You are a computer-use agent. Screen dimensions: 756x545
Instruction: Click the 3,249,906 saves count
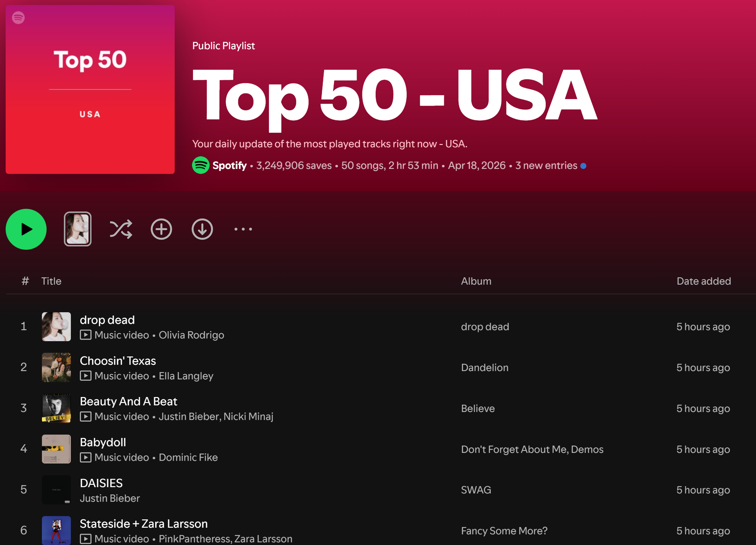294,166
